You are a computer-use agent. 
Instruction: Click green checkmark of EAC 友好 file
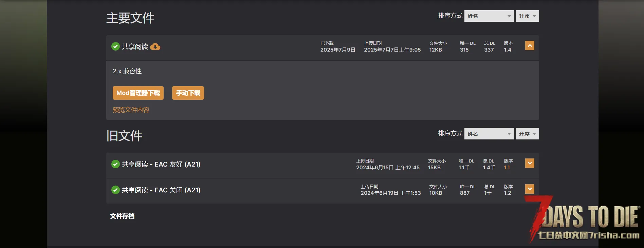pos(115,164)
